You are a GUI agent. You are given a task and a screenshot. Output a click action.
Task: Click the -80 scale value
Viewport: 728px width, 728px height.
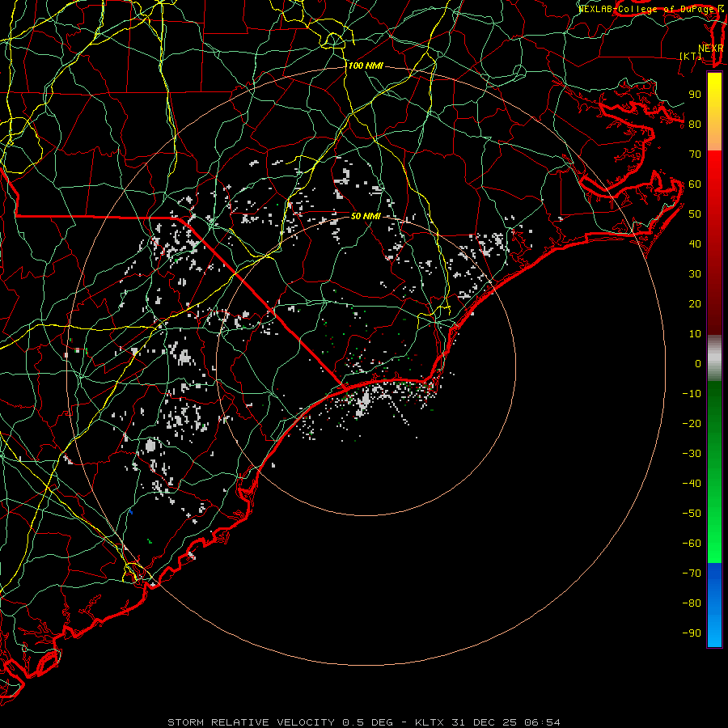(692, 603)
